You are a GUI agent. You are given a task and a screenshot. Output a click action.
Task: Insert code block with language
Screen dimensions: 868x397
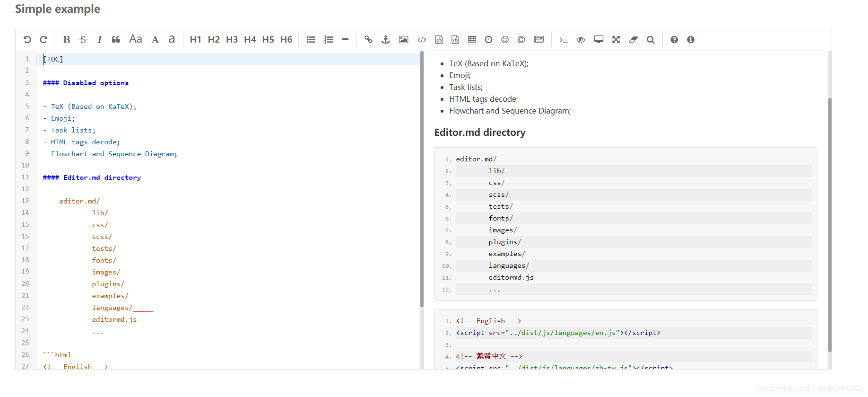pos(455,40)
